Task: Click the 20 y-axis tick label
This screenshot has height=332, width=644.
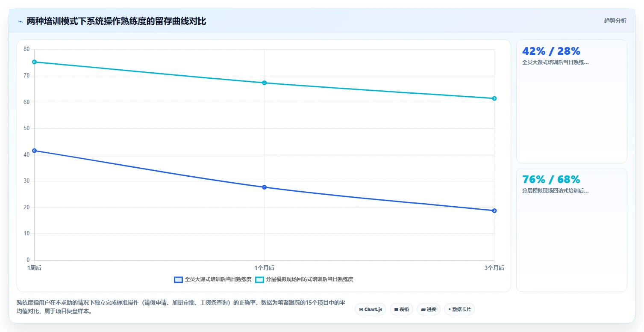Action: (x=26, y=207)
